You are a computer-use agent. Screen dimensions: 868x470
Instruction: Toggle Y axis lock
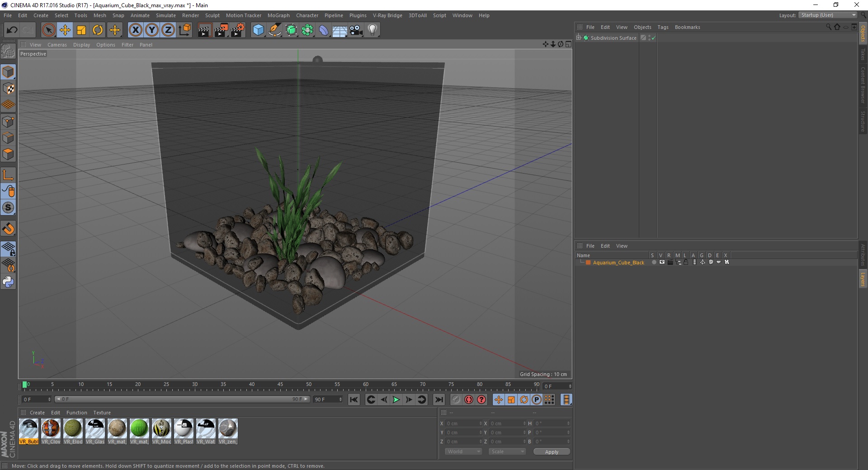pos(152,30)
